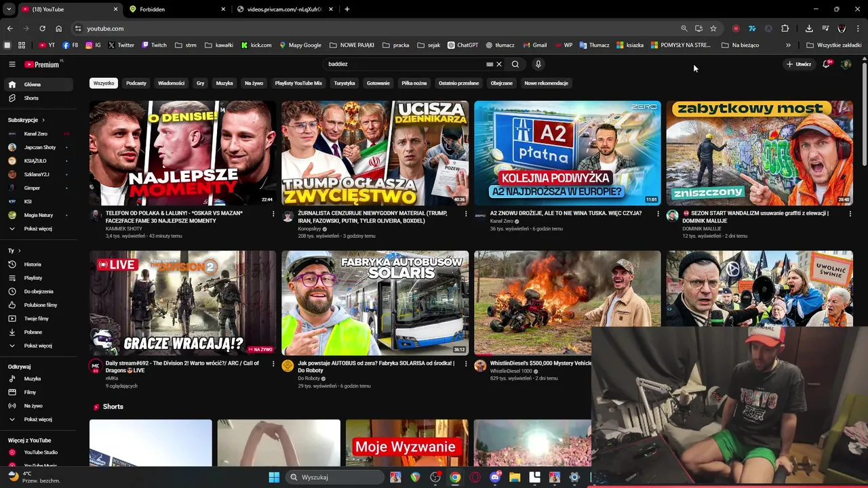The width and height of the screenshot is (868, 488).
Task: Open Twoje filmy in sidebar
Action: [x=38, y=319]
